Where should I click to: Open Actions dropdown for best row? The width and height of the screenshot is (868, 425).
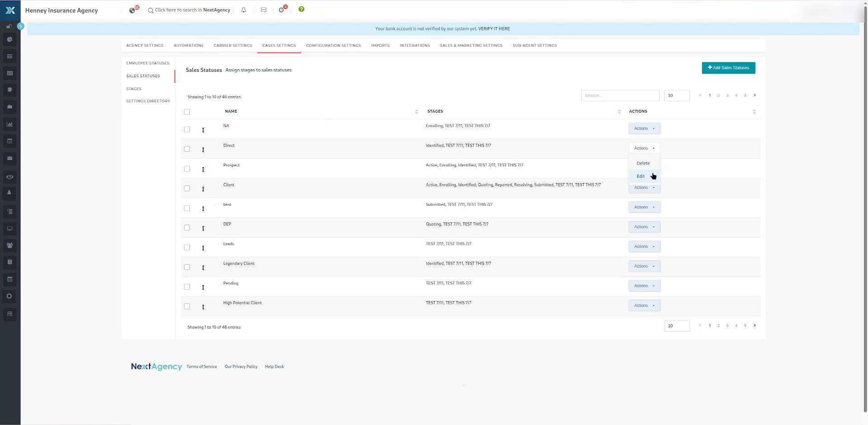tap(644, 207)
